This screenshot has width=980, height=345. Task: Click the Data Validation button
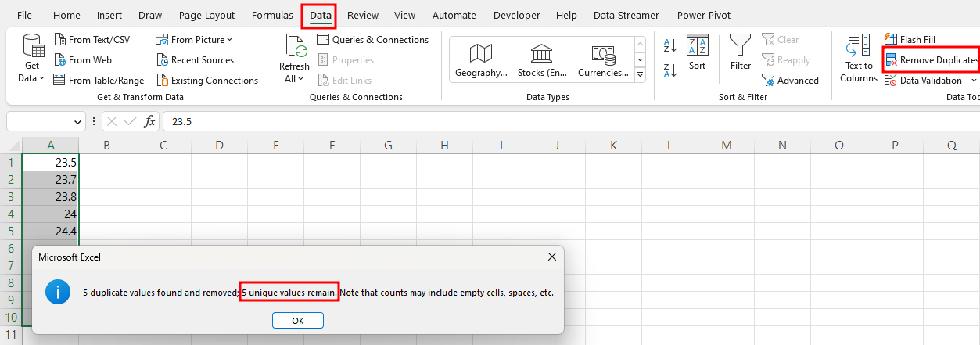924,80
